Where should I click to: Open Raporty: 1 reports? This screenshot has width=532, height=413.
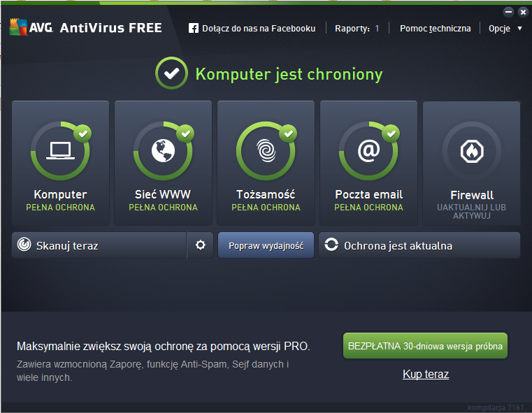coord(357,29)
